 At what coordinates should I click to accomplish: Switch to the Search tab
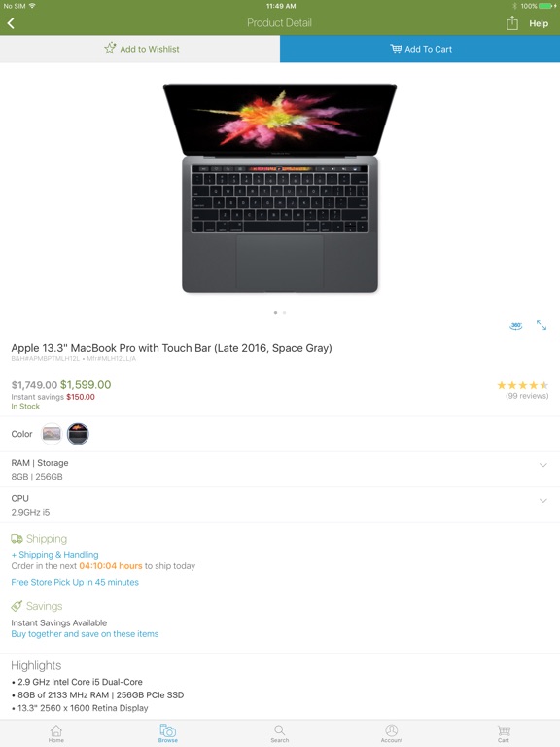tap(280, 733)
